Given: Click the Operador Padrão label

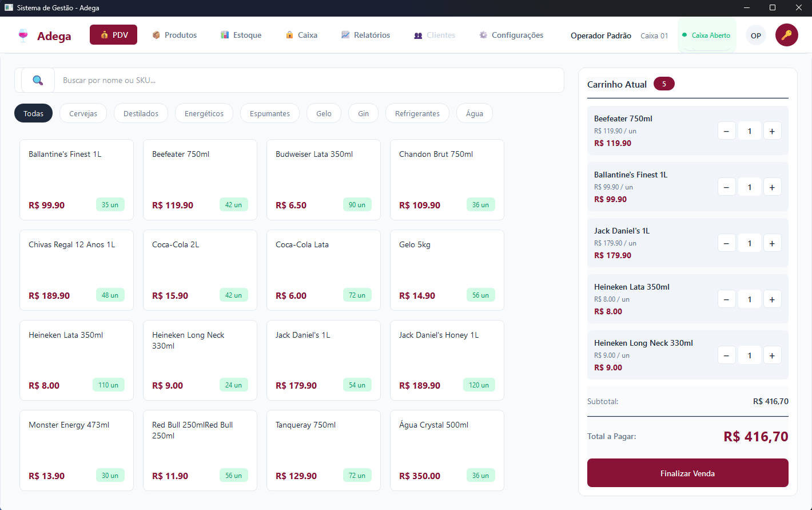Looking at the screenshot, I should pos(601,35).
